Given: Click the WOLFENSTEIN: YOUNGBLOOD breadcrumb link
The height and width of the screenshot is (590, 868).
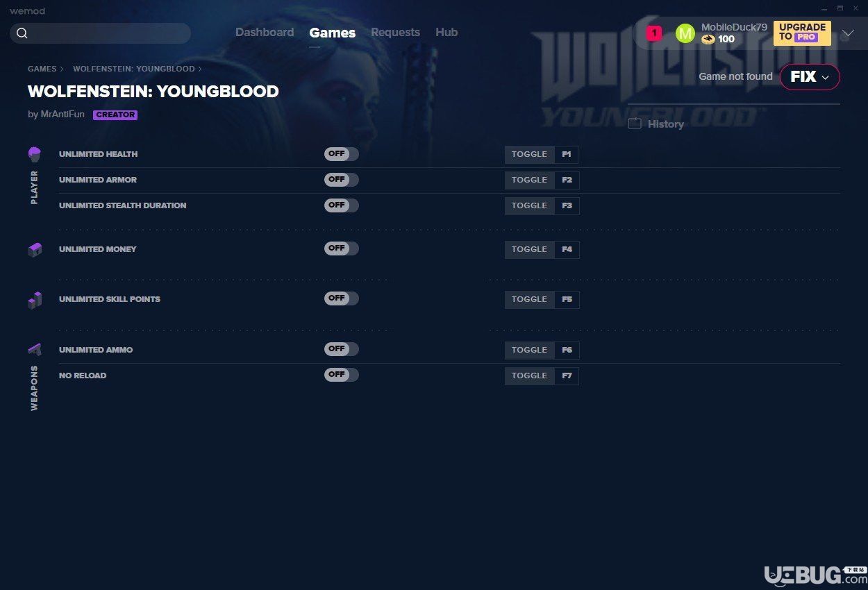Looking at the screenshot, I should point(134,69).
